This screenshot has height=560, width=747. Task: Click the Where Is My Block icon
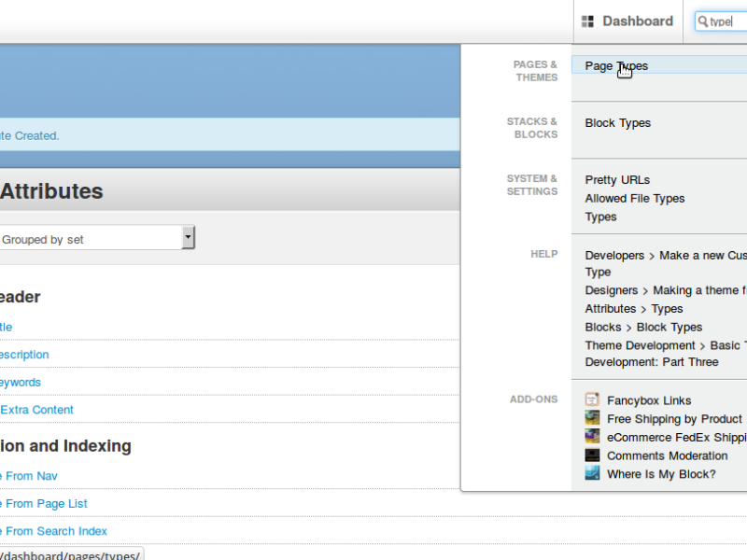pos(592,473)
